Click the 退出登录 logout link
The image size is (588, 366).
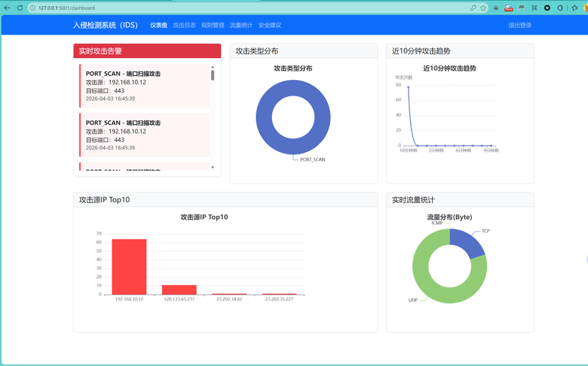click(520, 25)
